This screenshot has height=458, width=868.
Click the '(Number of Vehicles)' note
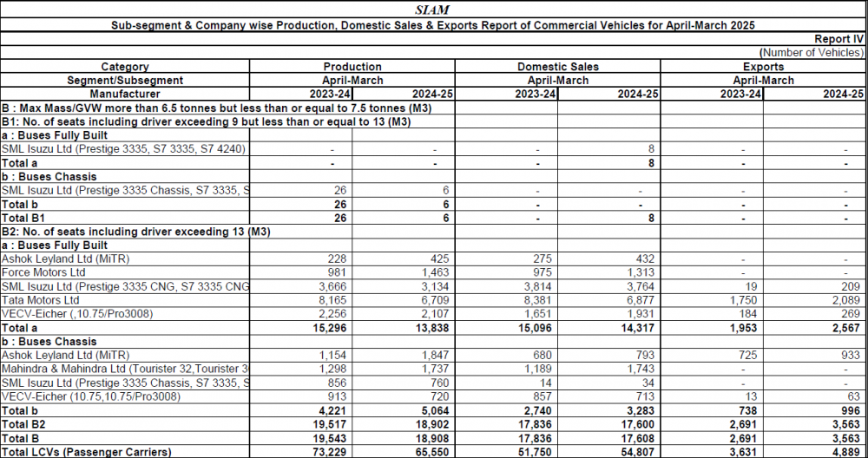812,53
